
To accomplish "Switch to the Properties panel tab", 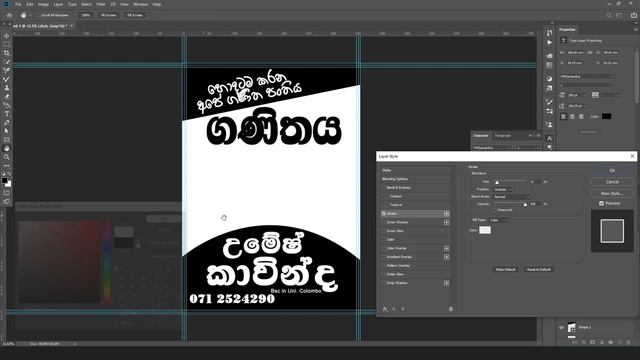I will click(x=567, y=29).
